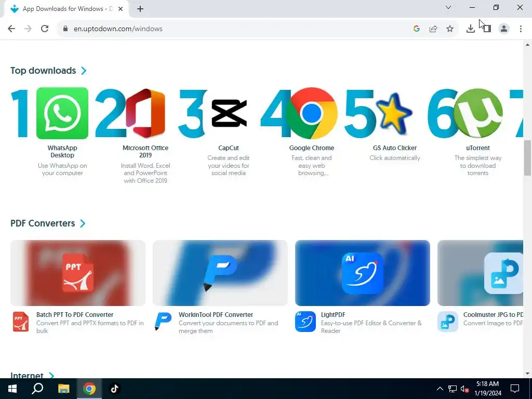532x399 pixels.
Task: Select the CapCut app icon
Action: [x=229, y=113]
